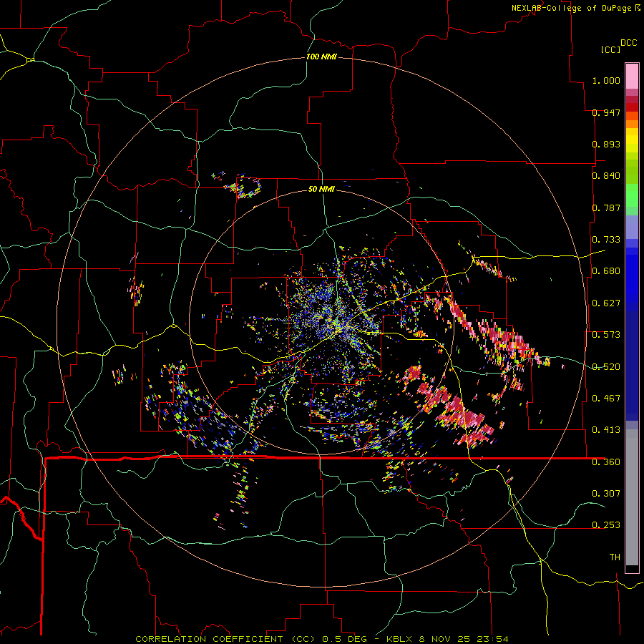Click the gray lower segment of the color bar
Screen dimensions: 644x644
[632, 497]
